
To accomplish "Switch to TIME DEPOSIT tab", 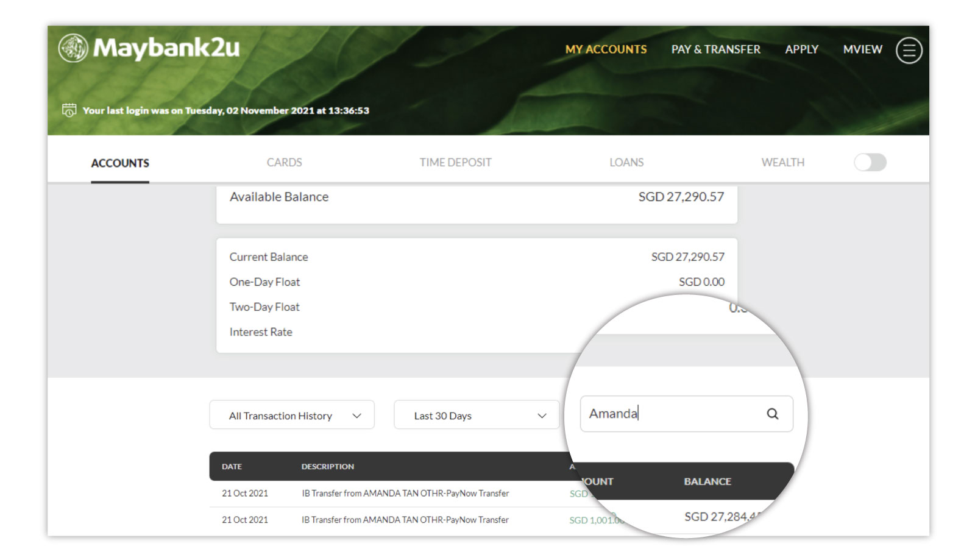I will pos(455,163).
